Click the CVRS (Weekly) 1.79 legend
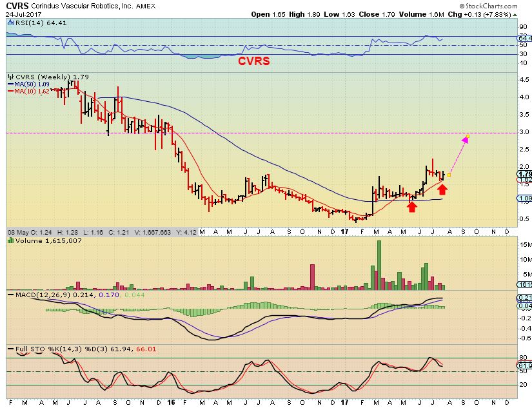Image resolution: width=532 pixels, height=408 pixels. tap(52, 77)
